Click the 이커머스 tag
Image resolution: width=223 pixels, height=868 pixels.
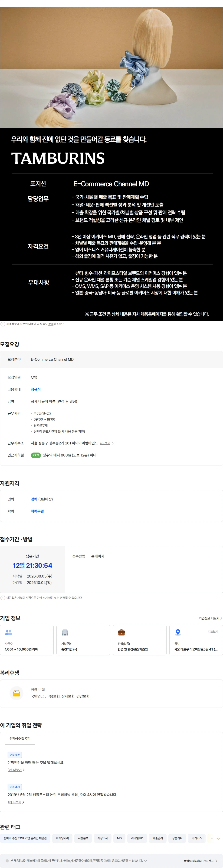coord(197,838)
